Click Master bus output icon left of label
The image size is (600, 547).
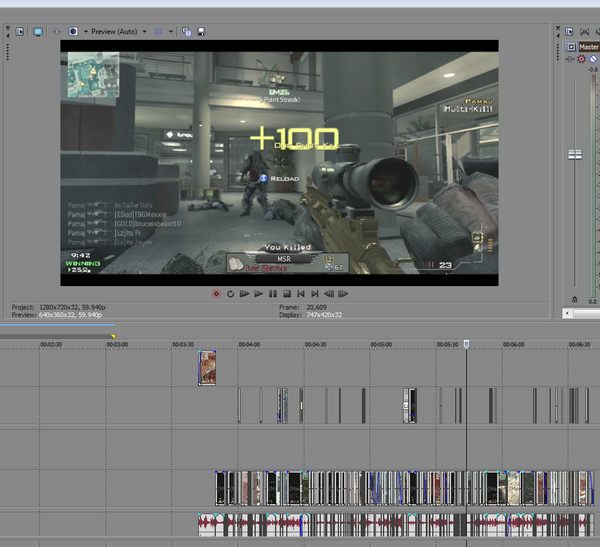click(x=571, y=47)
